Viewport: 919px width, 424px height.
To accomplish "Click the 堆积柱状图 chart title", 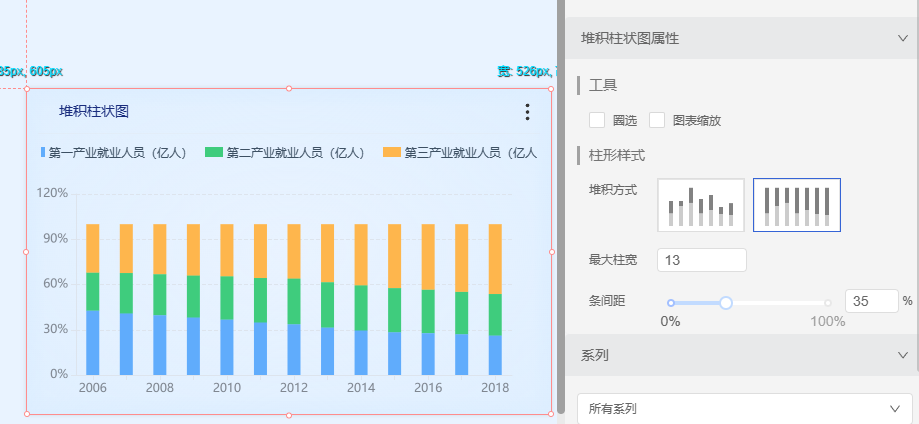I will [94, 111].
